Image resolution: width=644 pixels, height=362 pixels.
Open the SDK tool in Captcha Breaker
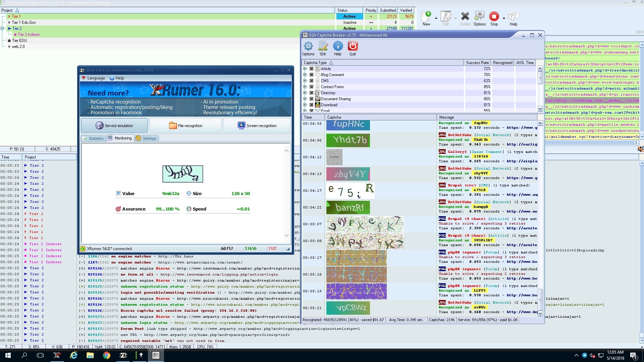click(x=323, y=48)
